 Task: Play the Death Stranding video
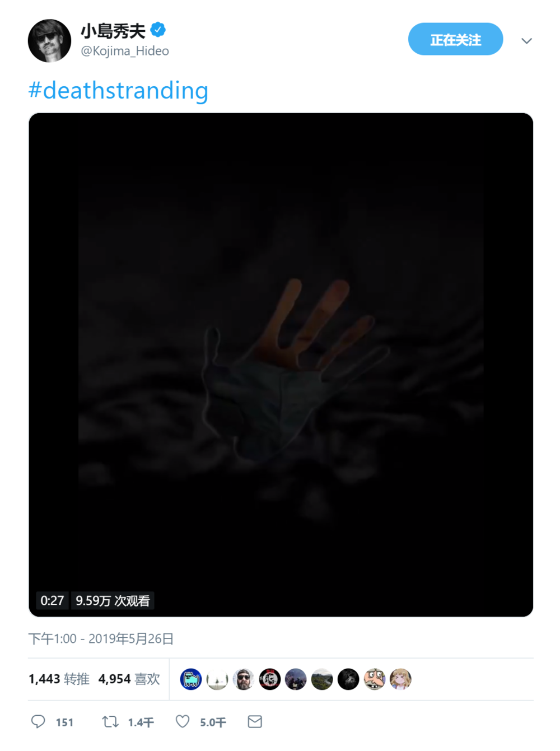[x=281, y=365]
